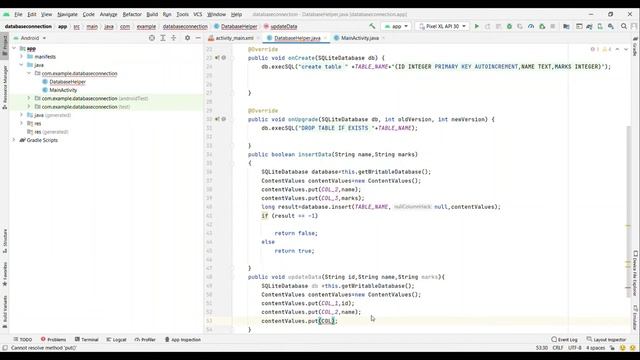Screen dimensions: 640x360
Task: Open the Profile app gauge icon
Action: [x=531, y=26]
